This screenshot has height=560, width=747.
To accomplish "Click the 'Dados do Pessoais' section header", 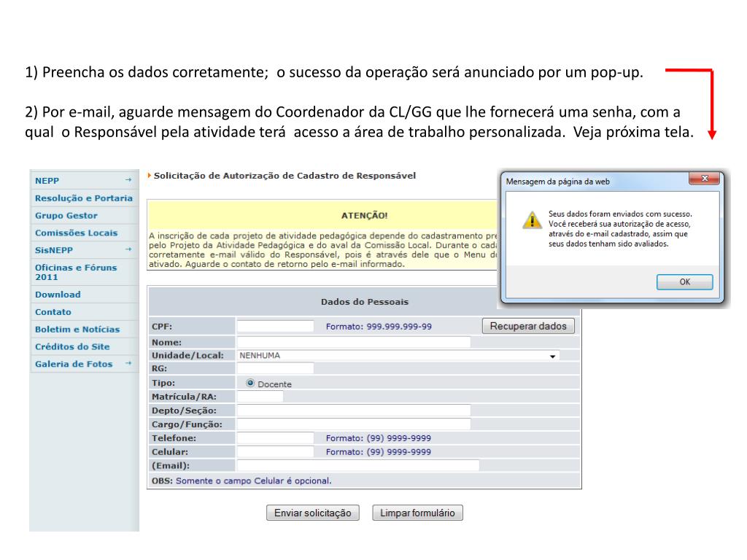I will click(x=365, y=302).
